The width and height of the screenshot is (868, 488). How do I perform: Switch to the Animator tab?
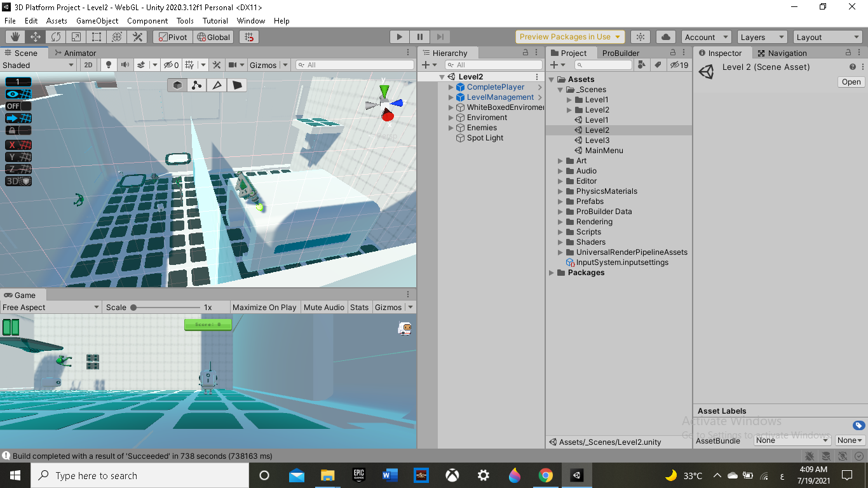pyautogui.click(x=76, y=53)
